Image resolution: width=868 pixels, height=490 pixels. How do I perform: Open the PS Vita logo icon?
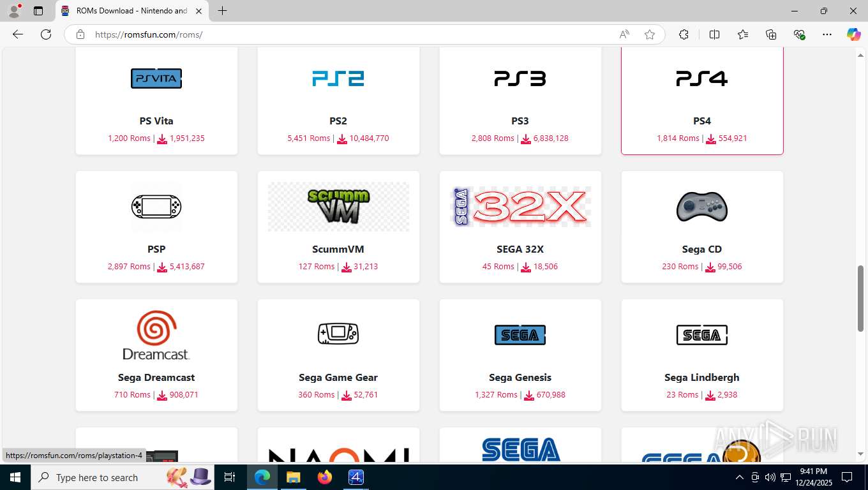click(x=156, y=78)
